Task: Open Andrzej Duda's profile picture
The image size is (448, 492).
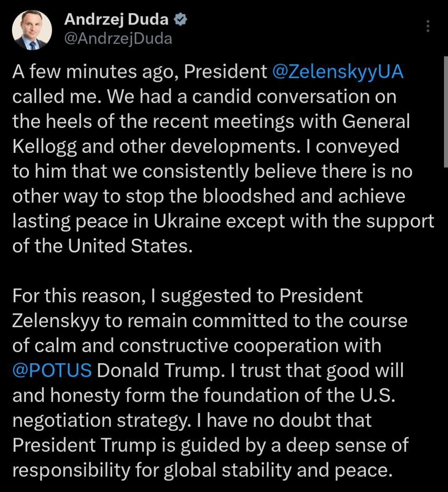Action: click(x=32, y=30)
